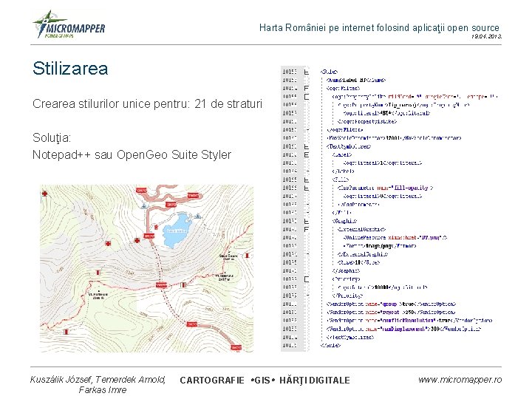Click the closing </Rule> tag in the code
The image size is (532, 399).
[330, 346]
